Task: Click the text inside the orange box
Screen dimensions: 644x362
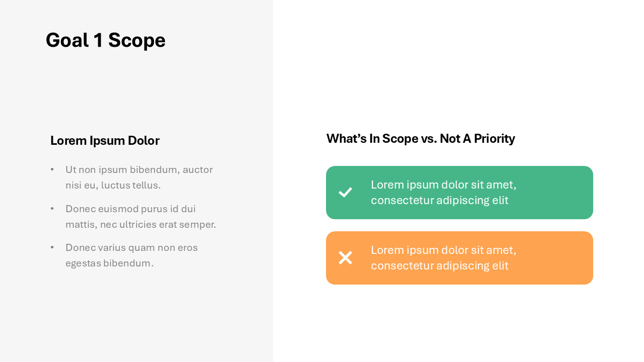Action: coord(443,258)
